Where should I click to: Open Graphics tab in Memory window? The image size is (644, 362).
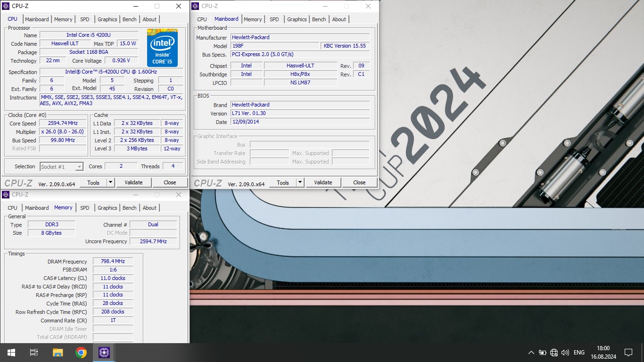coord(107,208)
